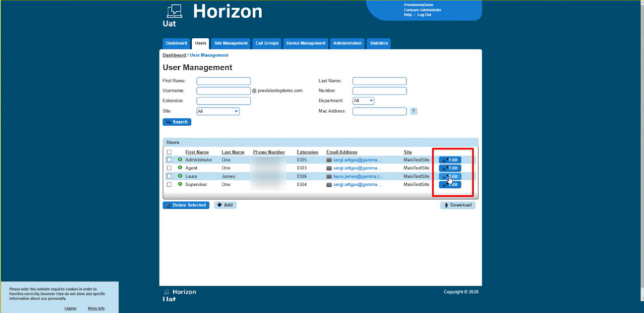Focus the First Name input field
644x313 pixels.
pyautogui.click(x=223, y=81)
